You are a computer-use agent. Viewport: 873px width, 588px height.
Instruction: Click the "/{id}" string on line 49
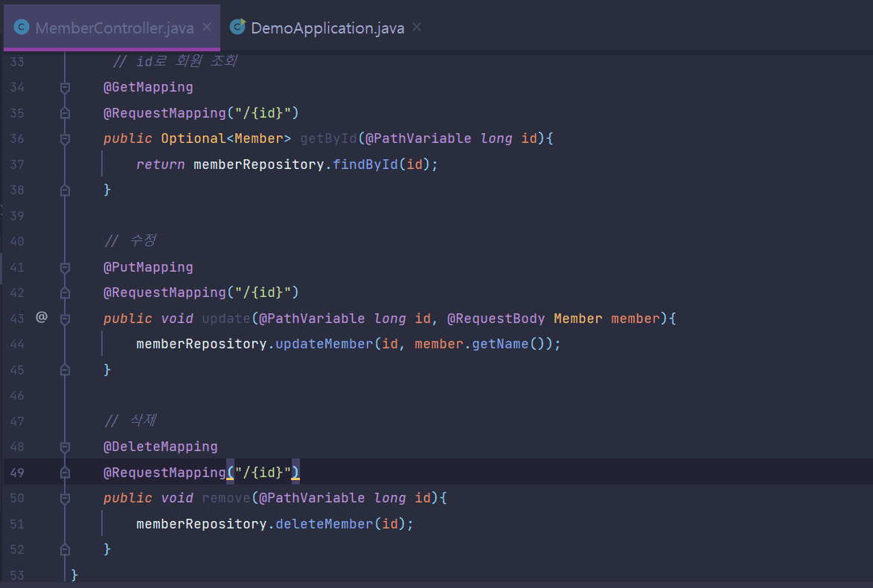[263, 473]
